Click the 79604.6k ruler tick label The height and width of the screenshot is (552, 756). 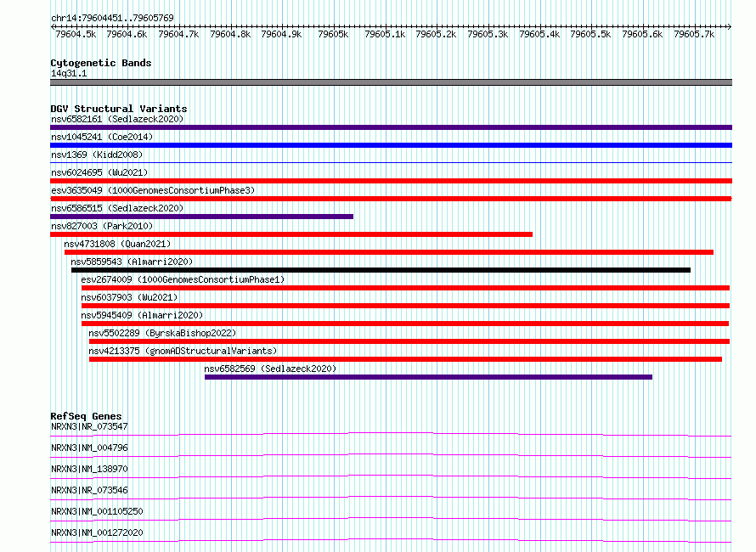pyautogui.click(x=127, y=34)
